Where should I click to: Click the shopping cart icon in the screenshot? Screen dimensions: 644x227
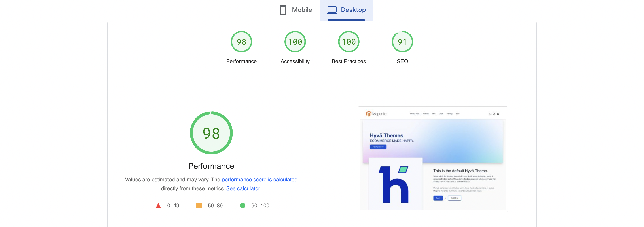pyautogui.click(x=498, y=114)
